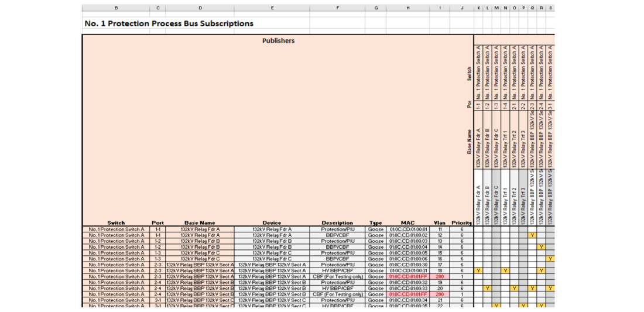644x312 pixels.
Task: Click the 'Type' table heading
Action: tap(375, 223)
